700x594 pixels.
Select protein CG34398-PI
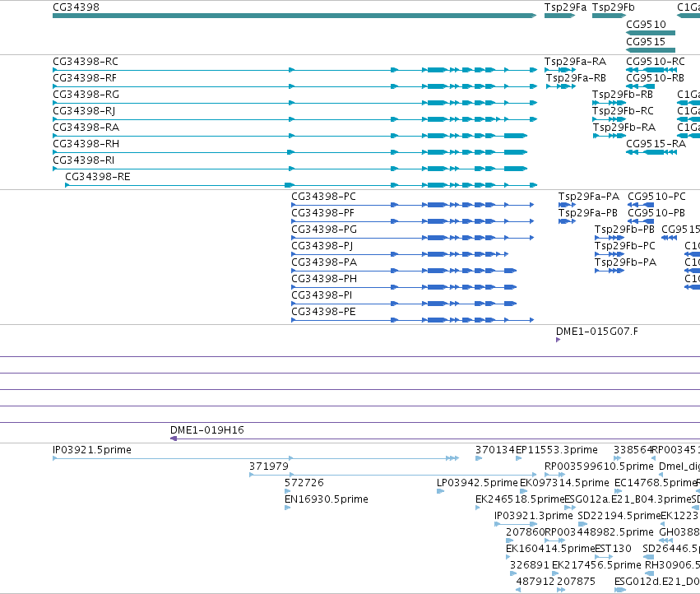(404, 304)
